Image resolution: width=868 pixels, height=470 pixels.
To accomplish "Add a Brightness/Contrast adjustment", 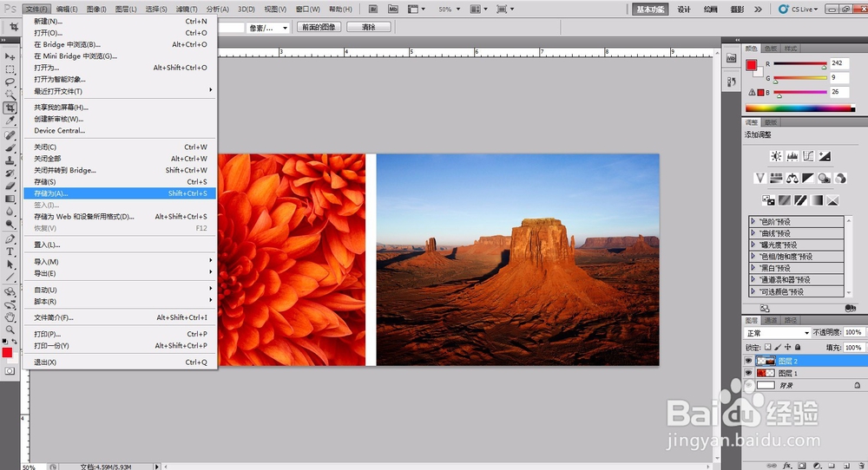I will click(776, 156).
